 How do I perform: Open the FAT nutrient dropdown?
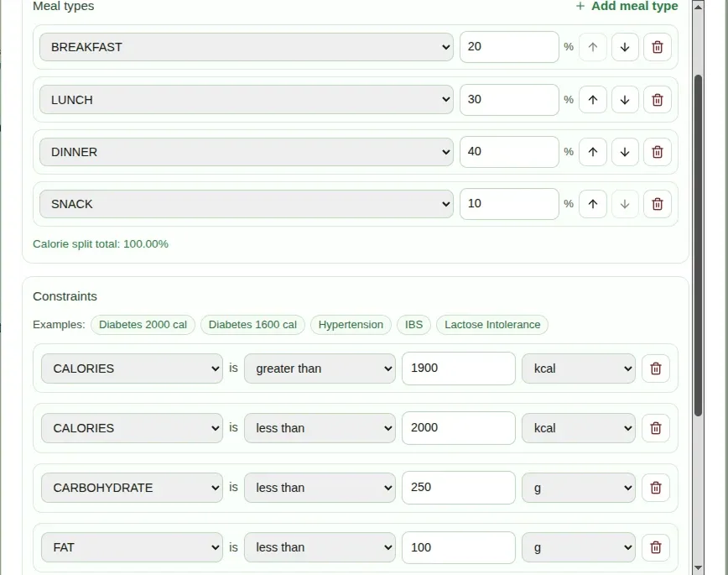pos(132,547)
